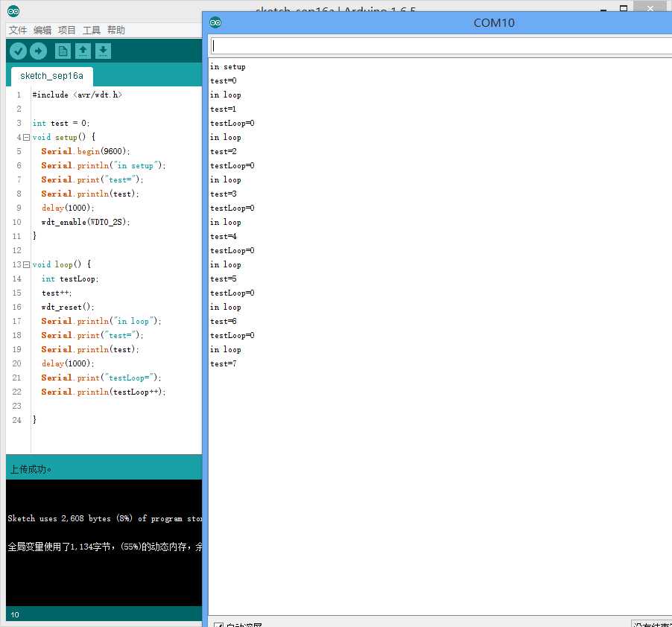
Task: Open the 编辑 menu
Action: pyautogui.click(x=42, y=30)
